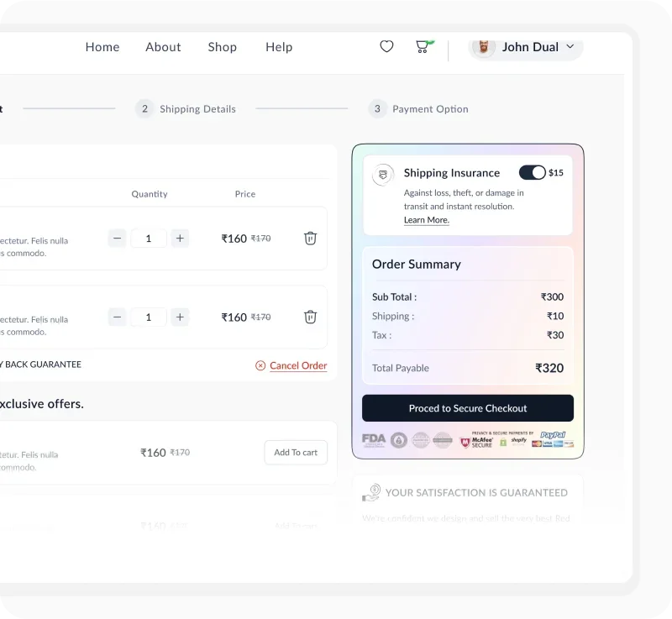
Task: Select step 2 Shipping Details
Action: (186, 109)
